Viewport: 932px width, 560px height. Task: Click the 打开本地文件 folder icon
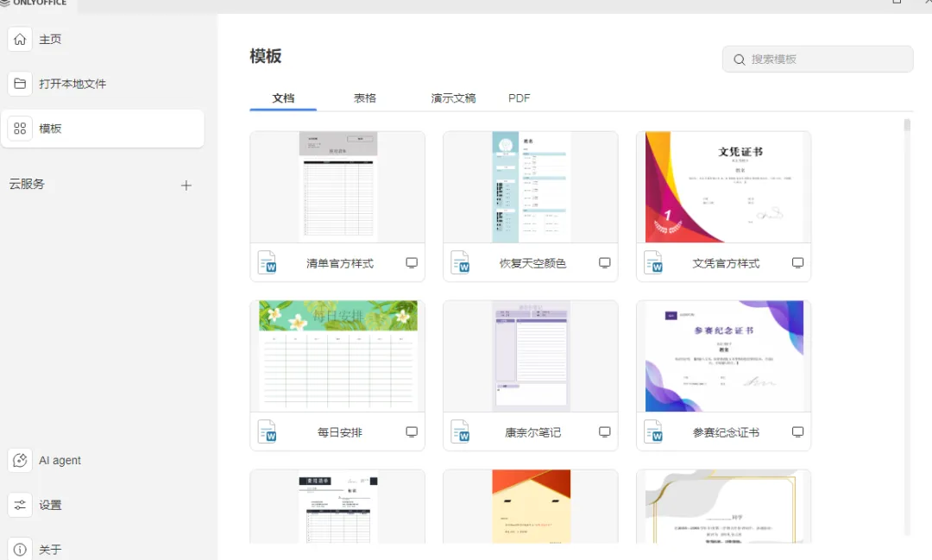[x=20, y=84]
